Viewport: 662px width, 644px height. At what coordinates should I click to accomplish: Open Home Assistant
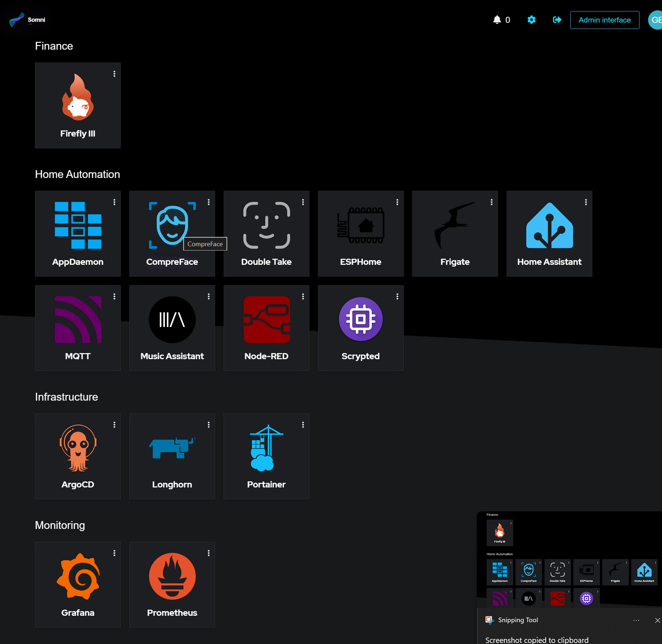(549, 232)
